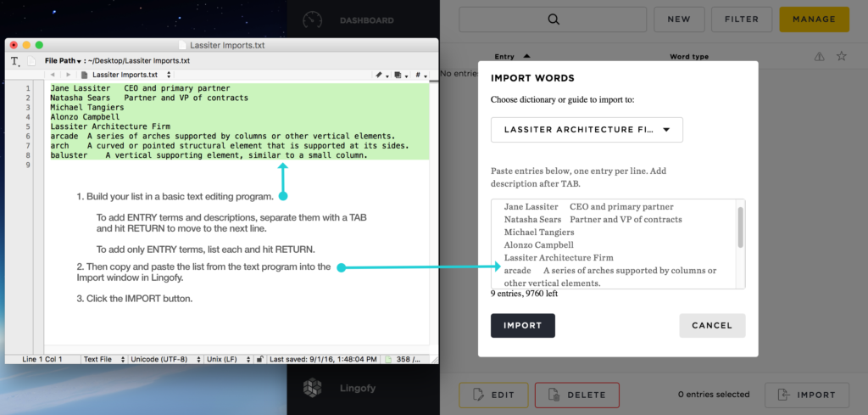Click the Lingofy name in sidebar
This screenshot has height=415, width=868.
358,388
